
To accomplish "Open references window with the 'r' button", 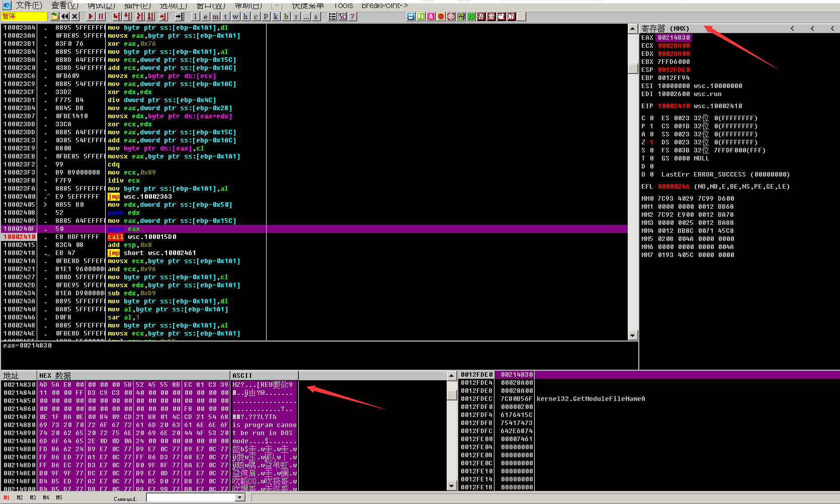I will (x=296, y=17).
